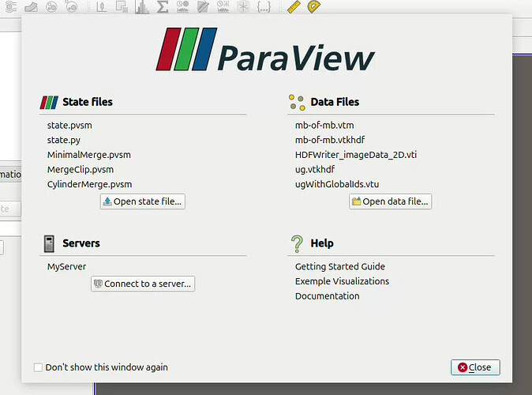Viewport: 532px width, 395px height.
Task: Click the server tower icon beside Servers
Action: tap(49, 243)
